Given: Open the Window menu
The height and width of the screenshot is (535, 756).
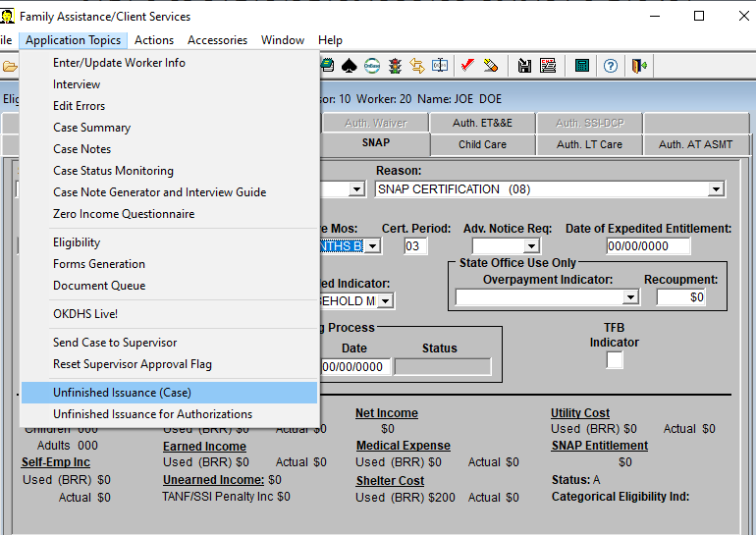Looking at the screenshot, I should click(x=283, y=40).
